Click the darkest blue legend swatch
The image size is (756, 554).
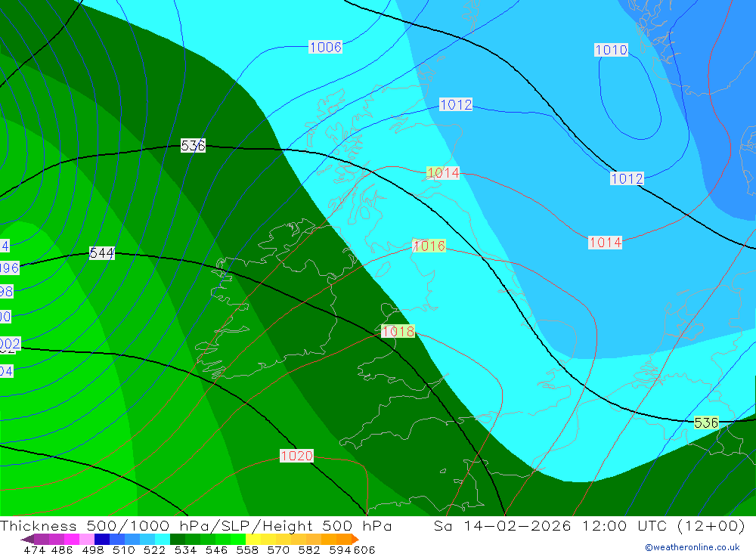101,539
